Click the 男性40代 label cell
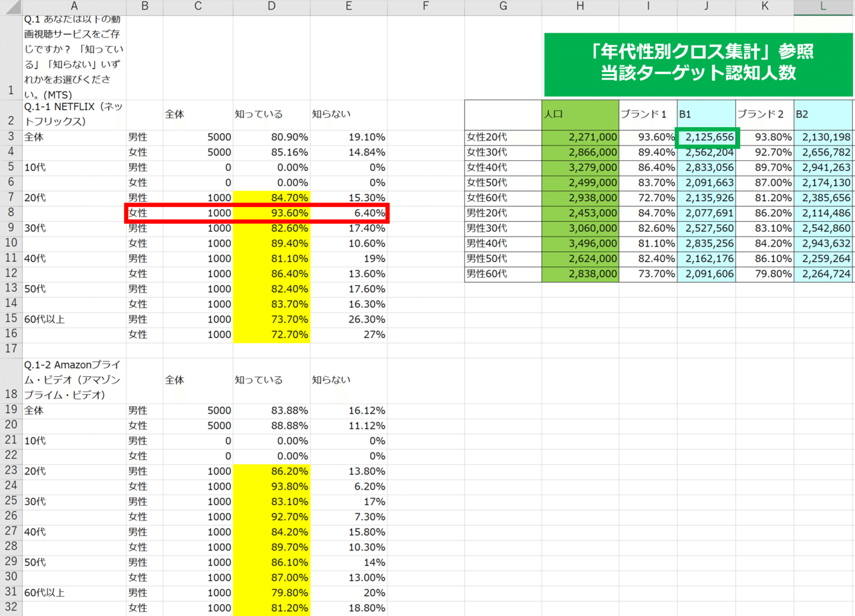 503,244
